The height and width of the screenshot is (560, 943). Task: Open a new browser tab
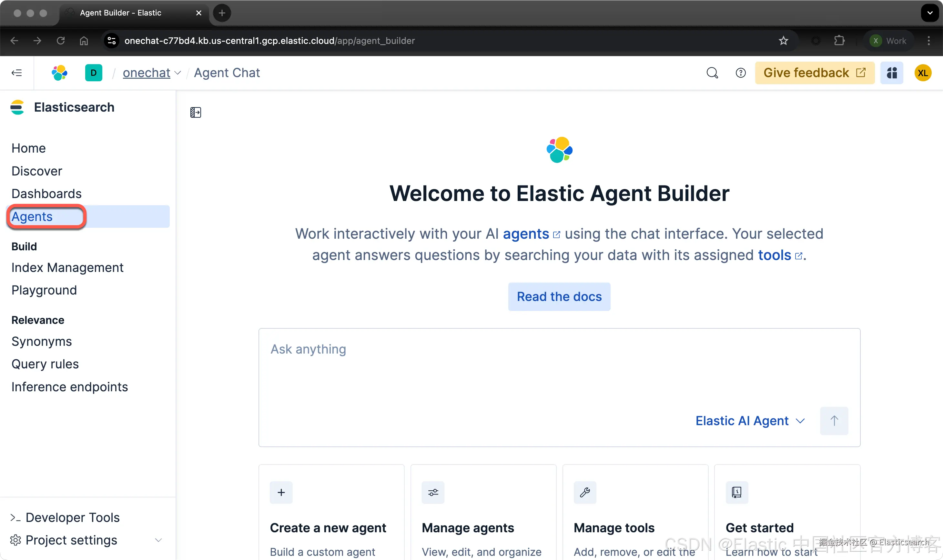tap(222, 13)
